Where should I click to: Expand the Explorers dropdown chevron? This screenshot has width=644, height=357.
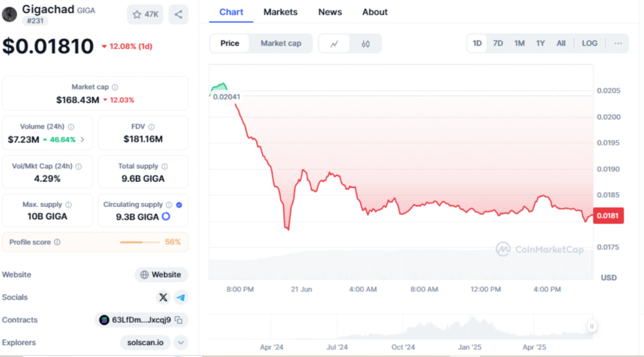pos(180,343)
